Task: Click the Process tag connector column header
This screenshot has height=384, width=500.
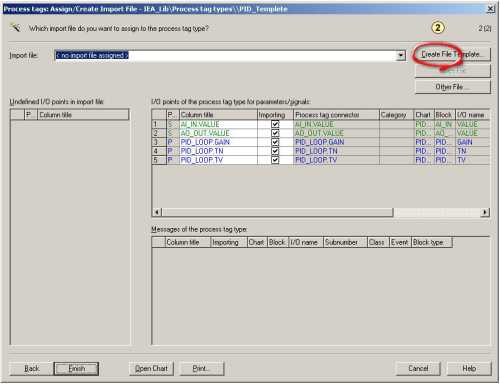Action: point(336,115)
